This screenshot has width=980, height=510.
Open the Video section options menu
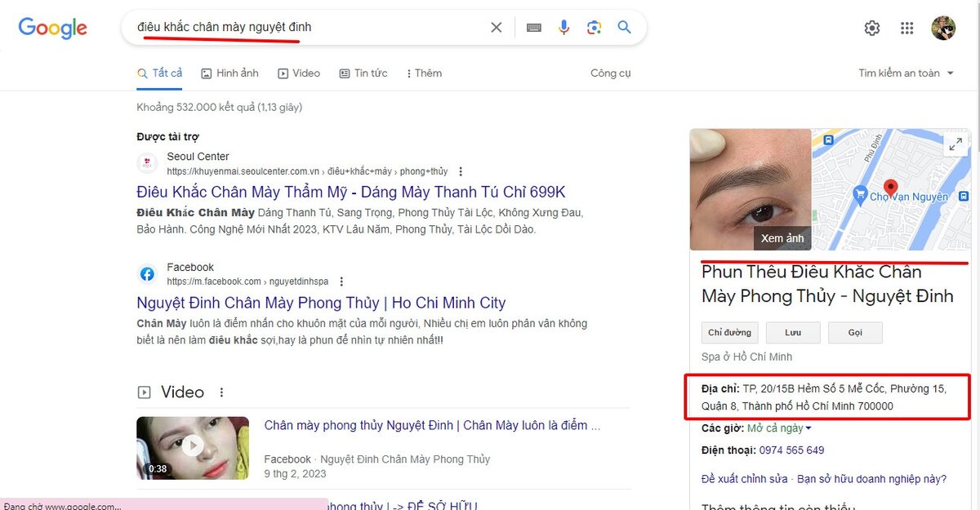coord(221,392)
